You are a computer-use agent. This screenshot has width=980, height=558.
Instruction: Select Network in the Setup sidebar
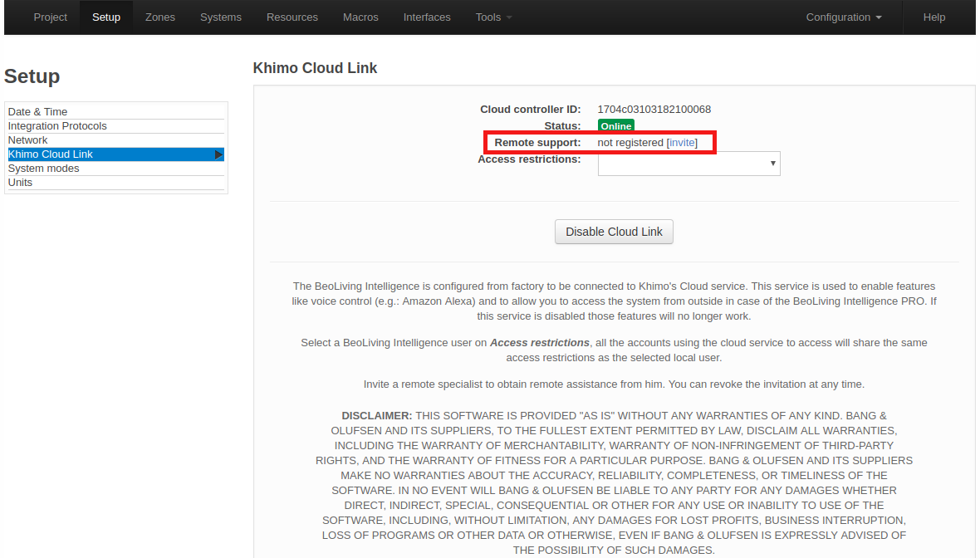(28, 140)
